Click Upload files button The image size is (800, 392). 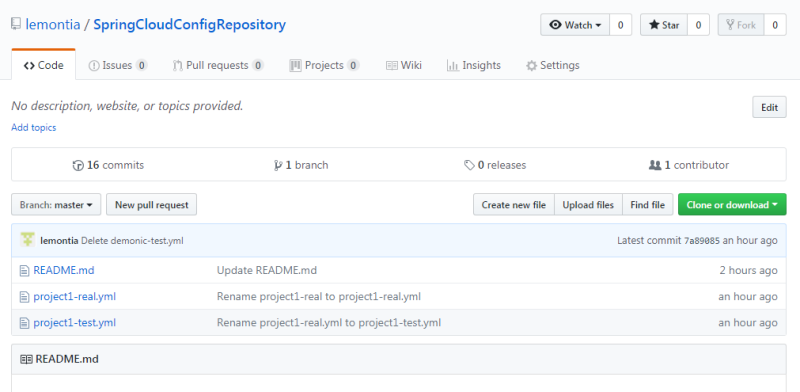coord(588,205)
